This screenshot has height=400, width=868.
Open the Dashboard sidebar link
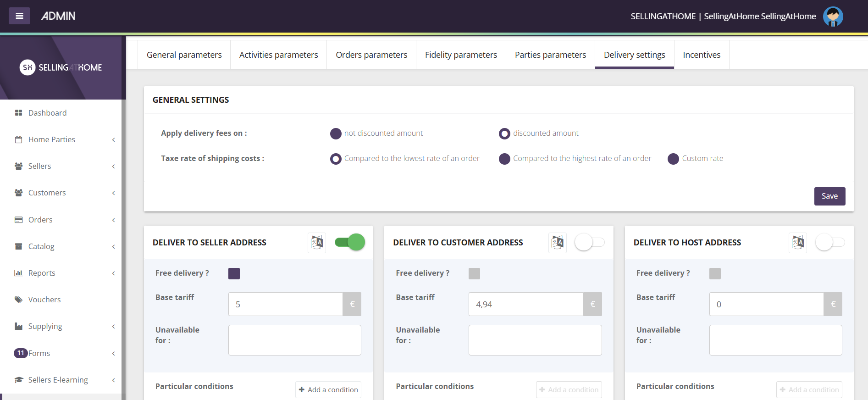(47, 113)
